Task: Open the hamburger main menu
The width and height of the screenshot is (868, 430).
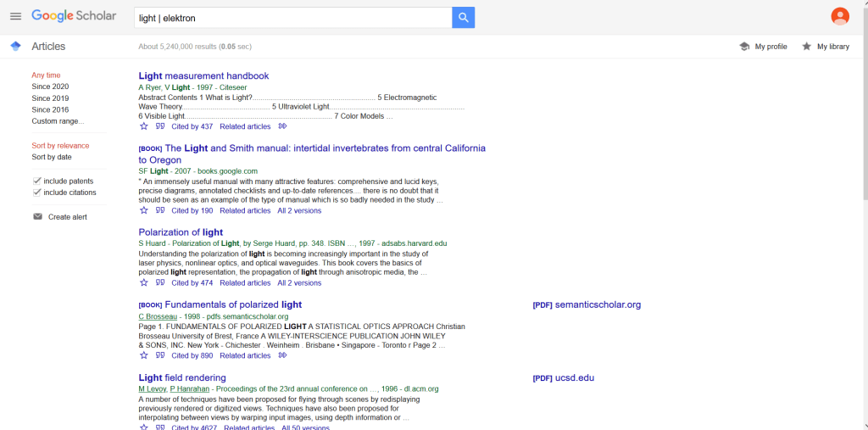Action: click(x=15, y=17)
